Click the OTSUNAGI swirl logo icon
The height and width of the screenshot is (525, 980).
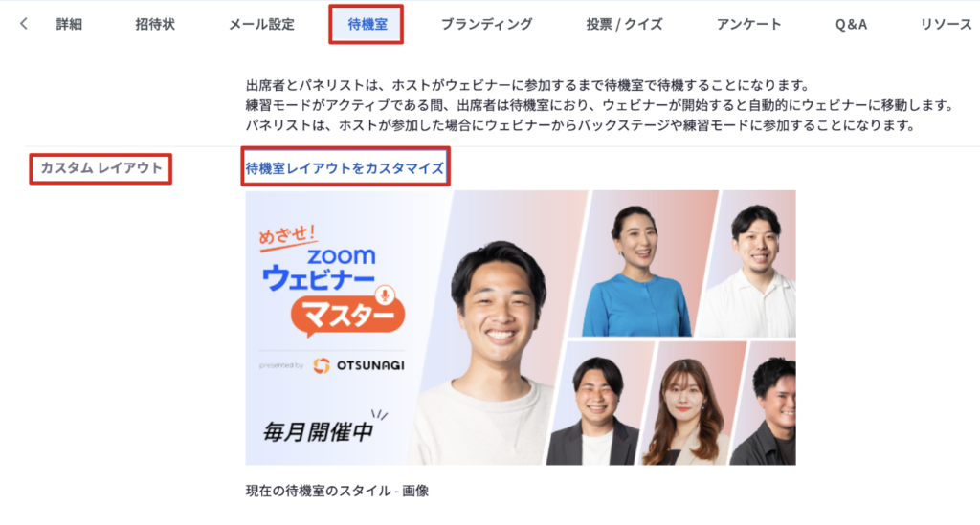pyautogui.click(x=322, y=365)
